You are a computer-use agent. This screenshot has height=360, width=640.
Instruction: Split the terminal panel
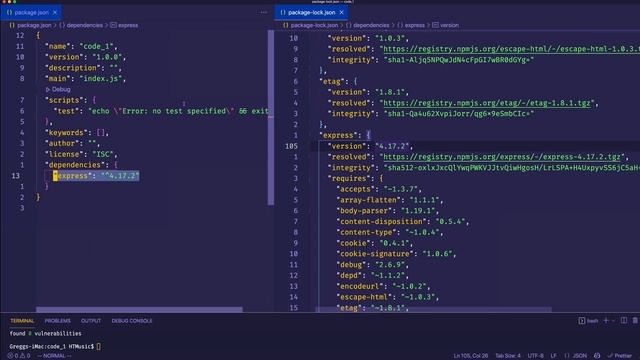pos(624,321)
